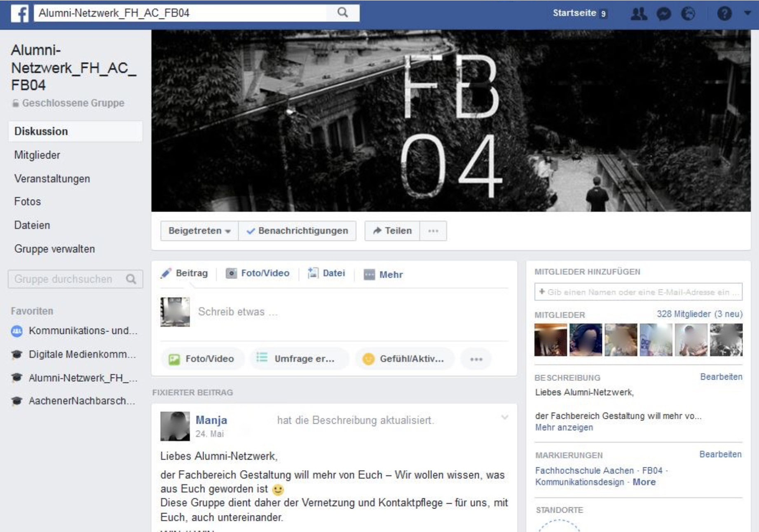The height and width of the screenshot is (532, 759).
Task: Open the notifications globe icon
Action: click(x=688, y=14)
